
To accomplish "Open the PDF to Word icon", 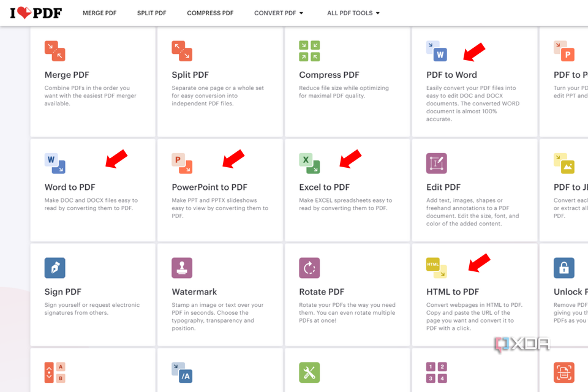I will pos(437,51).
